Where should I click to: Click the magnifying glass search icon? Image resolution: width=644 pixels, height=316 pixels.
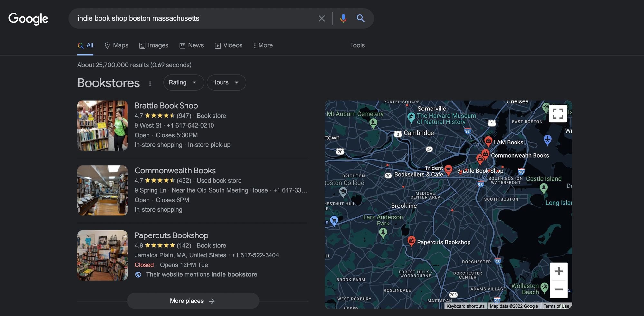pyautogui.click(x=360, y=18)
